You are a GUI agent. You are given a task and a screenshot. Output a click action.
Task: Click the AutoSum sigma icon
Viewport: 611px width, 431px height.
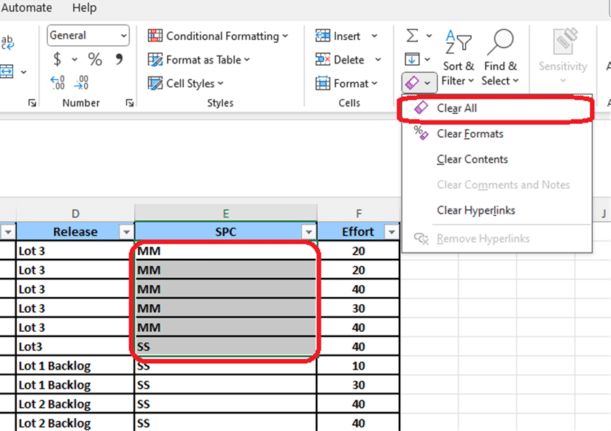point(412,36)
